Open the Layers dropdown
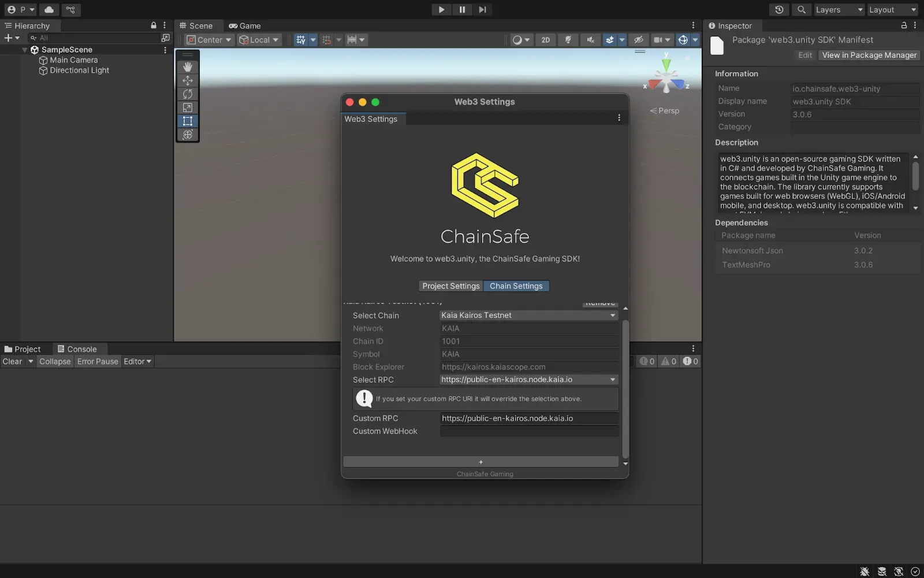Viewport: 924px width, 578px height. [839, 10]
